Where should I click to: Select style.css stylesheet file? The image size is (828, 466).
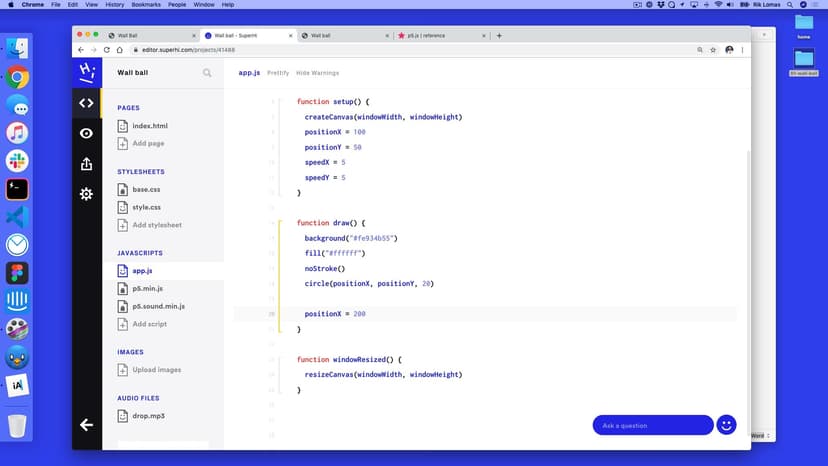pyautogui.click(x=146, y=207)
